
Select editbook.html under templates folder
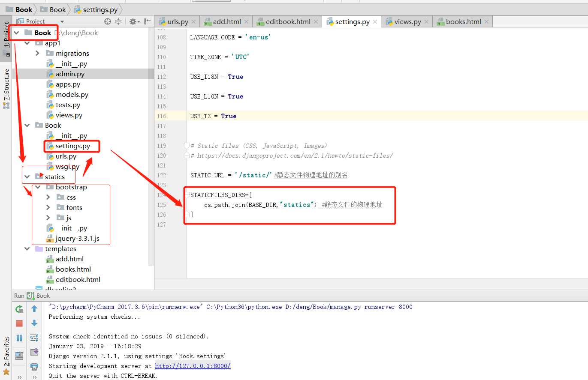78,279
